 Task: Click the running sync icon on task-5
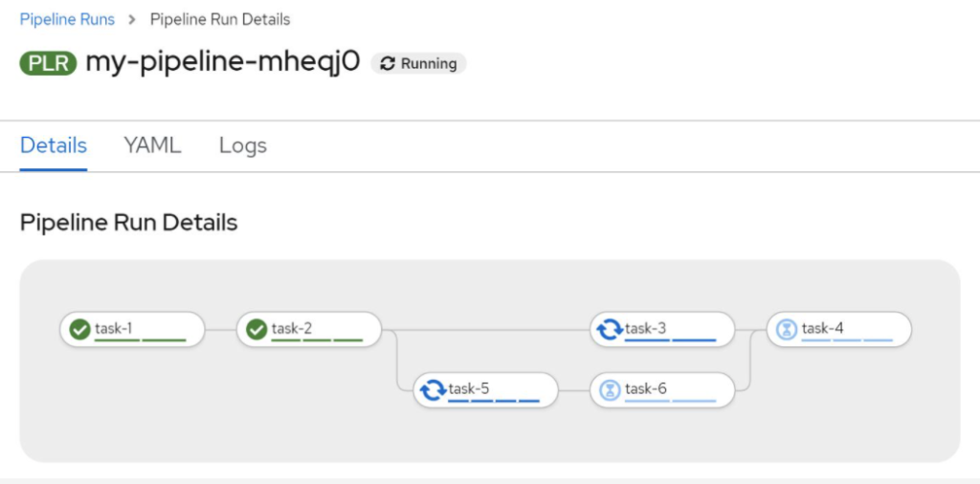click(x=434, y=390)
